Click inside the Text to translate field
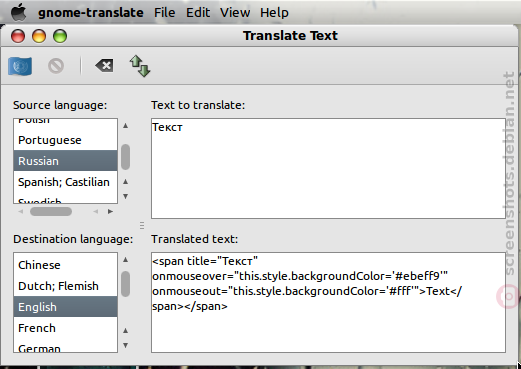521x369 pixels. 328,168
